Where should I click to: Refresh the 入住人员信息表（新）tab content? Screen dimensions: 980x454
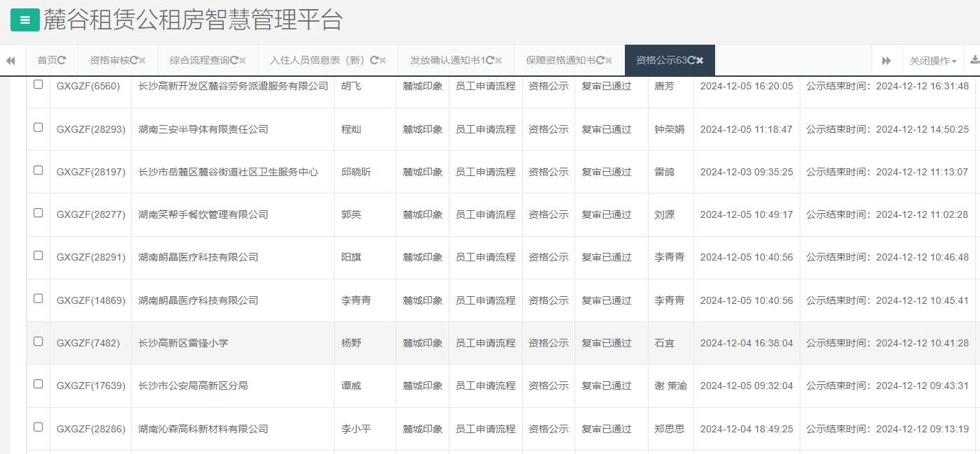[374, 60]
